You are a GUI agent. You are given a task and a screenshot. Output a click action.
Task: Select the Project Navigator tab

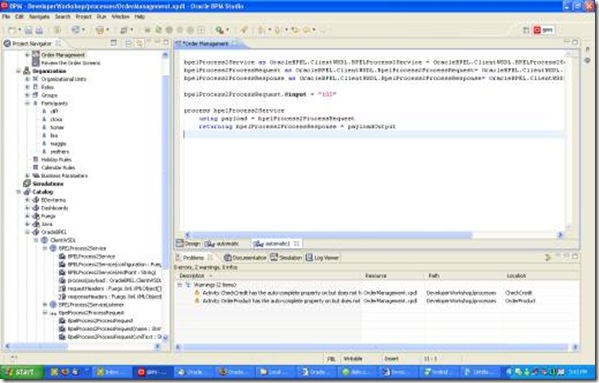[32, 43]
